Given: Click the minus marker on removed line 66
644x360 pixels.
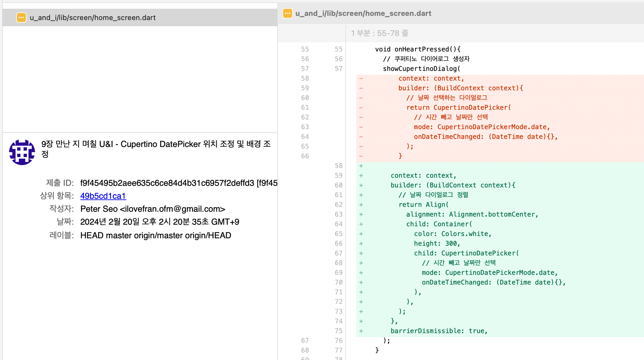Looking at the screenshot, I should pyautogui.click(x=361, y=156).
